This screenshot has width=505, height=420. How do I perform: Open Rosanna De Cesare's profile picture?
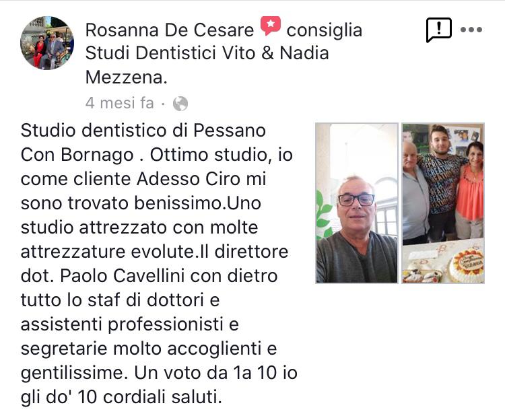click(x=47, y=43)
